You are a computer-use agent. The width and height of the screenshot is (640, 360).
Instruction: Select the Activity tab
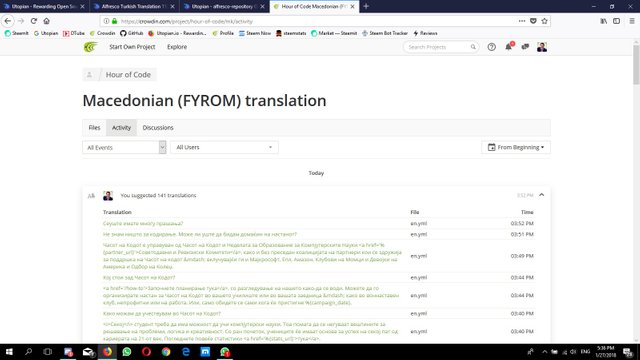[121, 128]
